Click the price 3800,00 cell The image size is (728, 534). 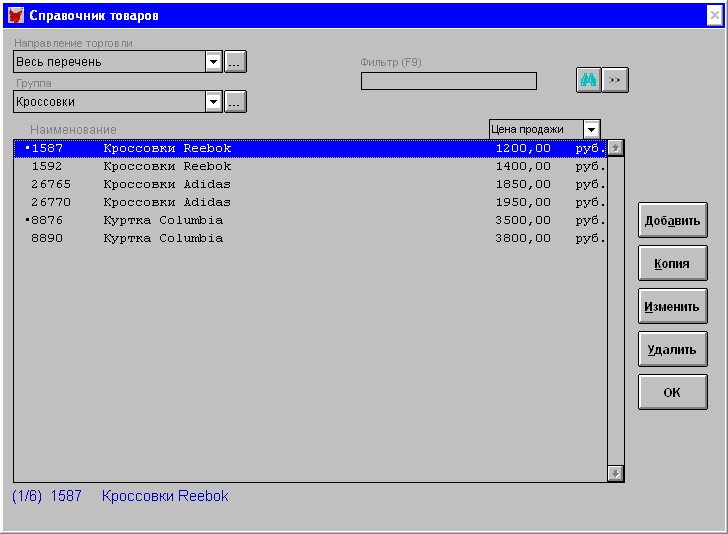[523, 238]
